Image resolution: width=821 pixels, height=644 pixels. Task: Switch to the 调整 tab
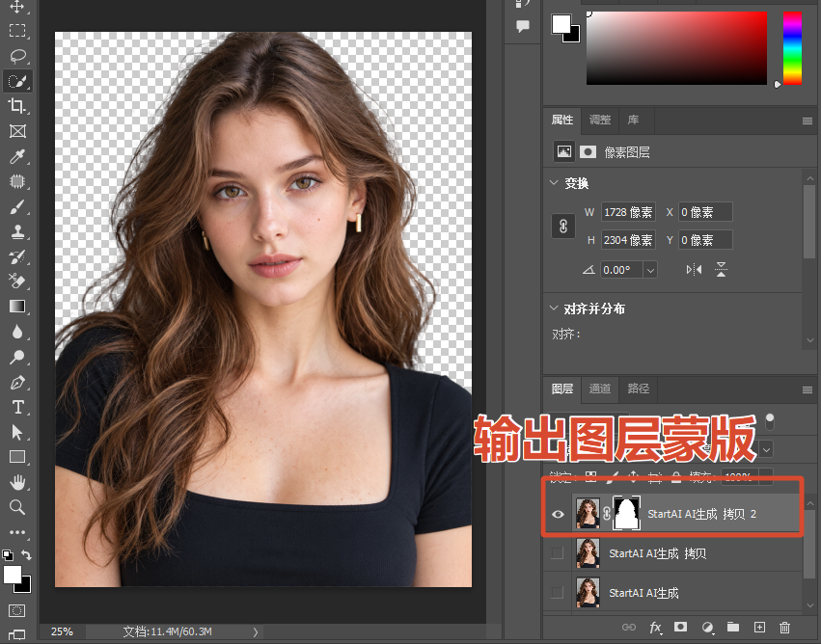click(600, 120)
